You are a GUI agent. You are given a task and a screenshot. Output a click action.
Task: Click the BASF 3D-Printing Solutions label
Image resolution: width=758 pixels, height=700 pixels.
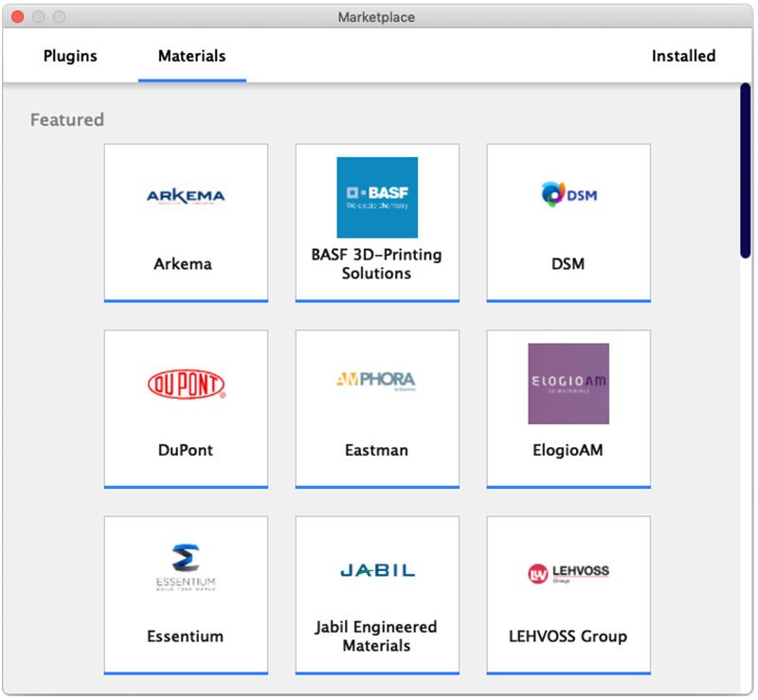point(376,264)
